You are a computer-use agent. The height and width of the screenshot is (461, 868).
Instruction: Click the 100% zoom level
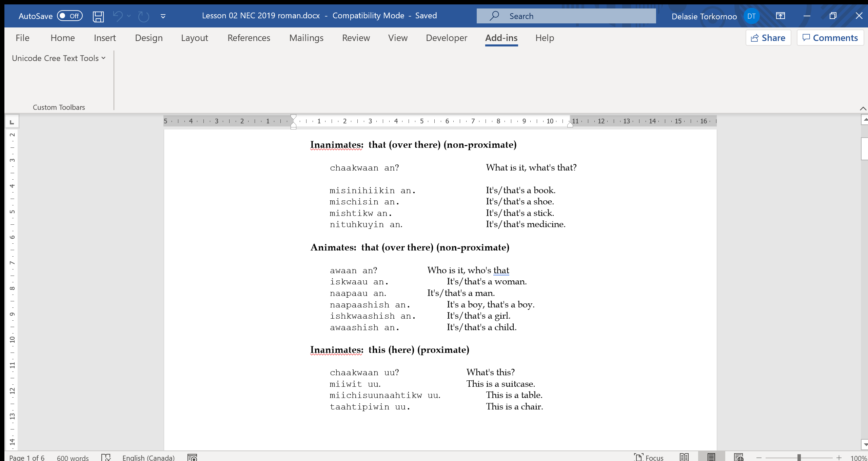859,458
